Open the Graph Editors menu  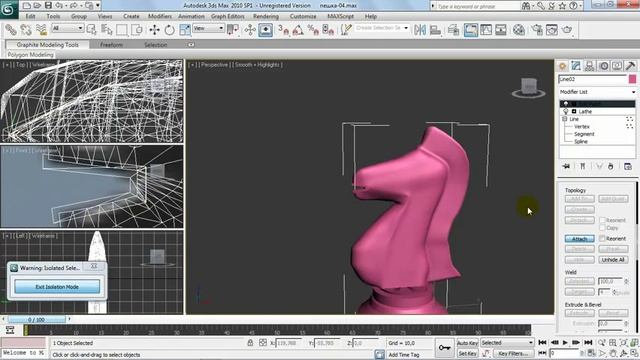pyautogui.click(x=227, y=16)
